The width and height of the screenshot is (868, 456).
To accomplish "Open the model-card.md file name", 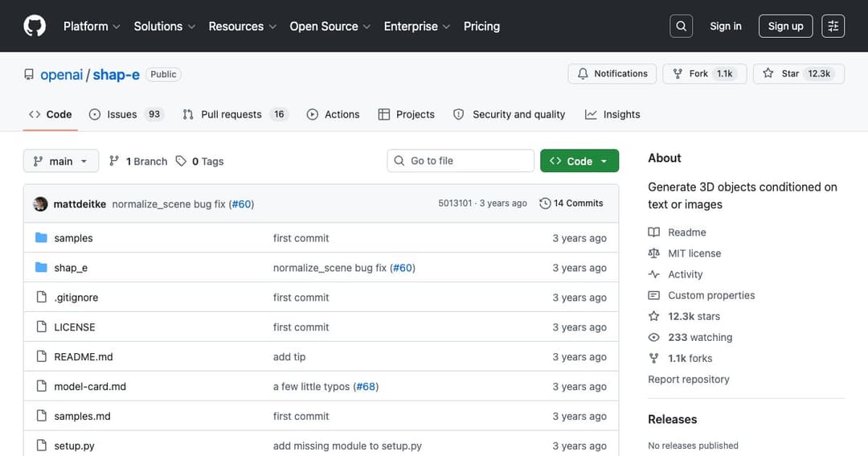I will [90, 387].
